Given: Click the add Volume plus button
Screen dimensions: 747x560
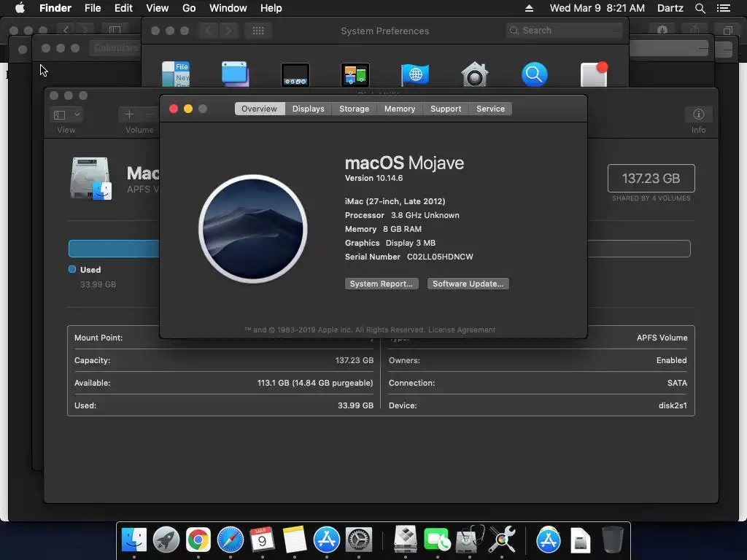Looking at the screenshot, I should point(129,114).
